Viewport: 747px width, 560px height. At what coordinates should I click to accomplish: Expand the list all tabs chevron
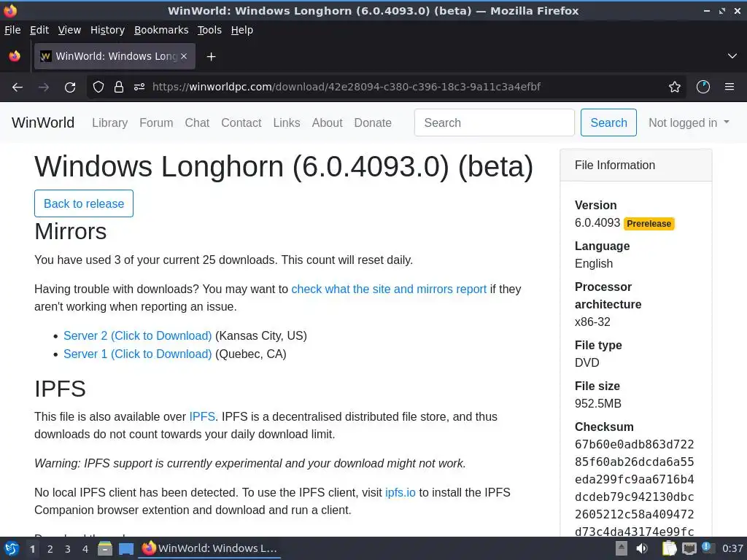[732, 56]
